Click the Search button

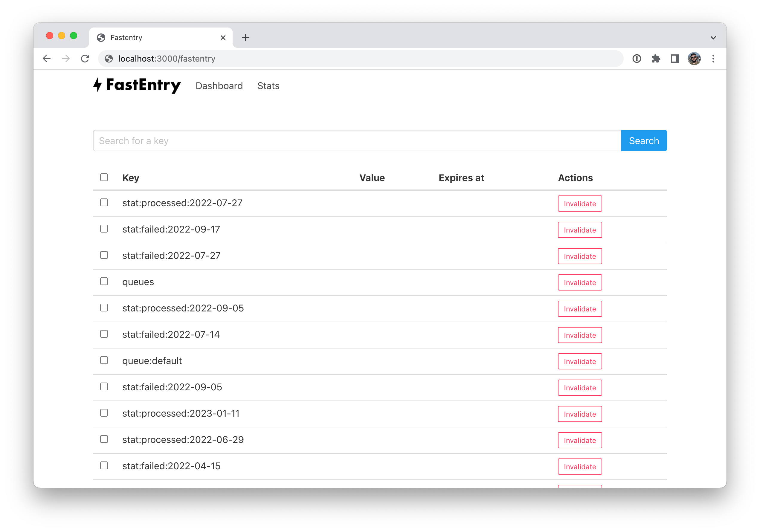pos(643,140)
